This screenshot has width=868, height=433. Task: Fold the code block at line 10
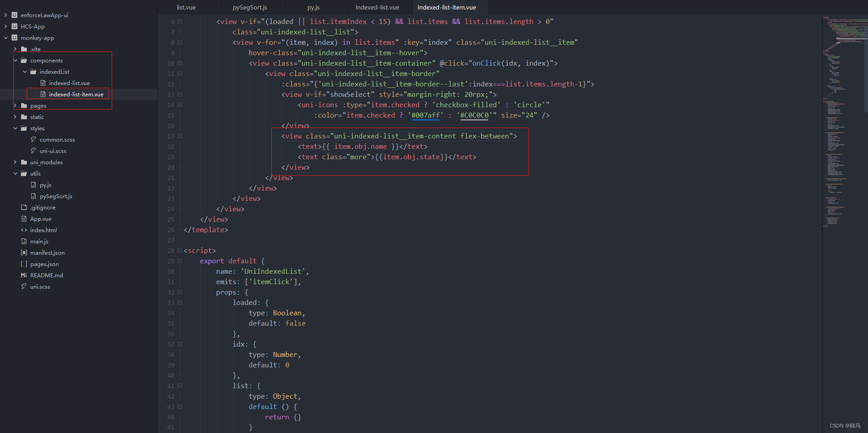[180, 63]
